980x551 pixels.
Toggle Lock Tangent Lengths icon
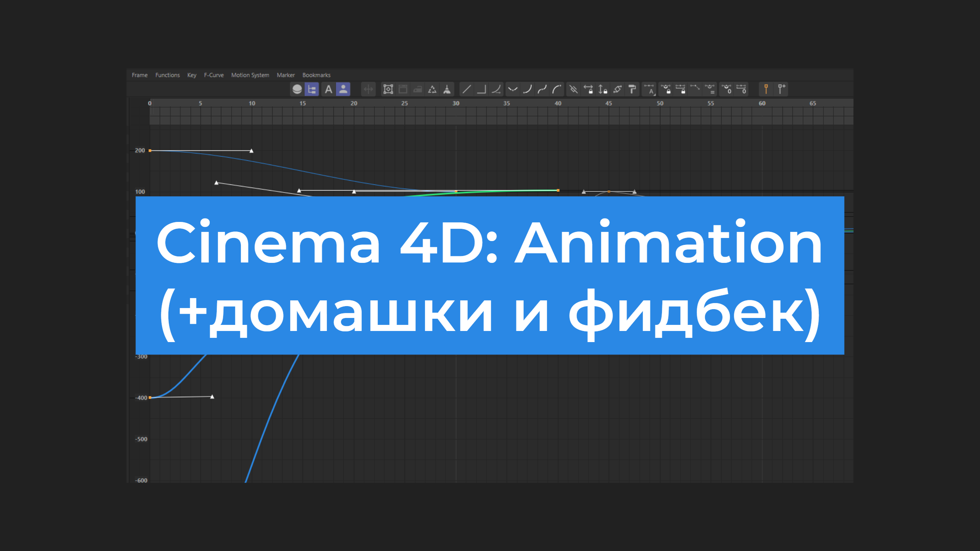click(681, 89)
